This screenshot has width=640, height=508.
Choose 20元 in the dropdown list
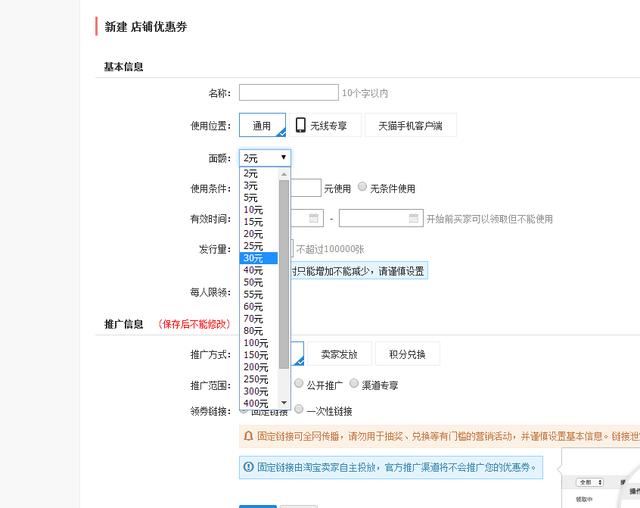(258, 234)
